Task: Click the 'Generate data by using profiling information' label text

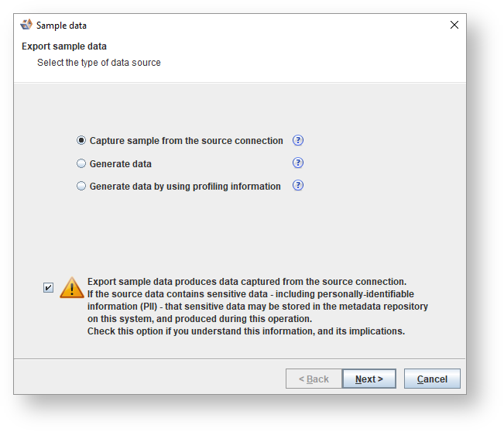Action: [185, 187]
